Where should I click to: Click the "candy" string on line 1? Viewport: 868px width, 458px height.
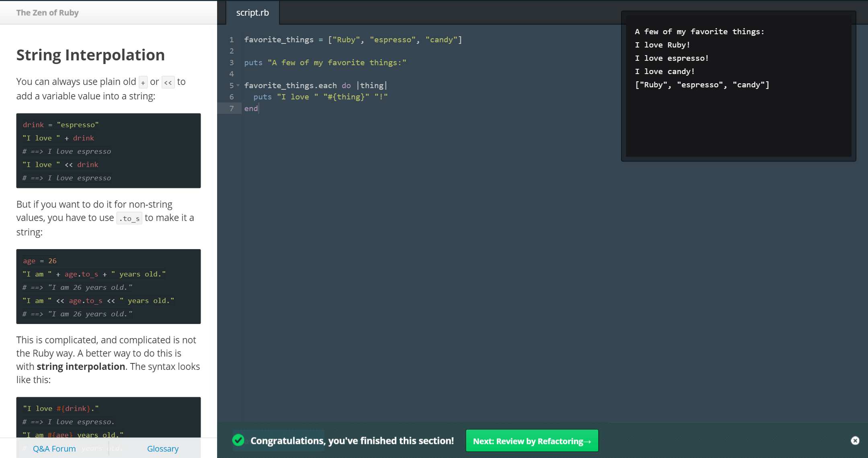441,39
